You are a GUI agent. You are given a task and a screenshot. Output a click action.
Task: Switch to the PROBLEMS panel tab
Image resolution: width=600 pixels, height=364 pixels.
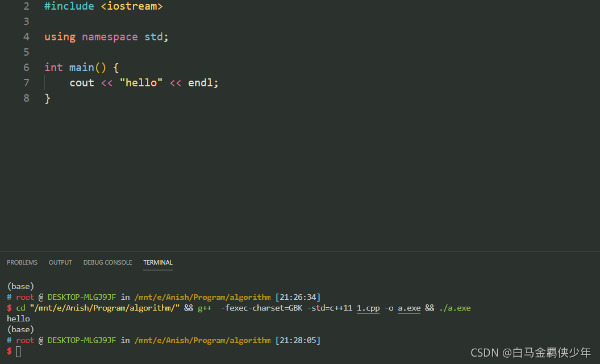(x=22, y=262)
